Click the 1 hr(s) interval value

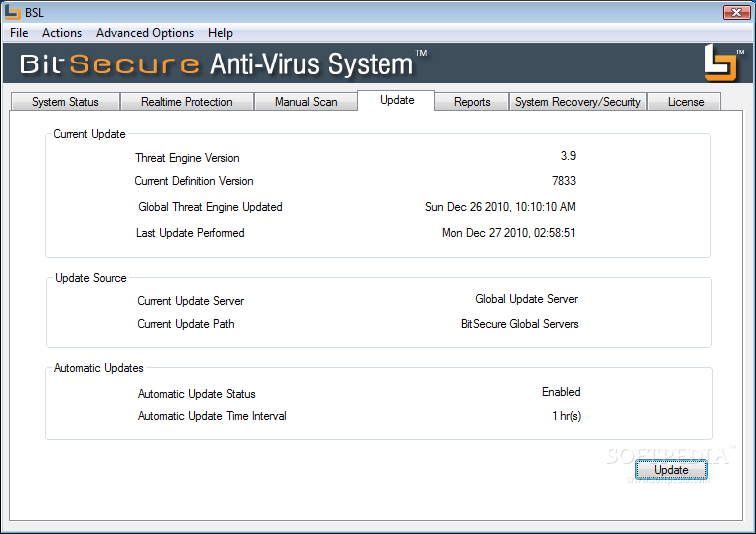point(567,416)
